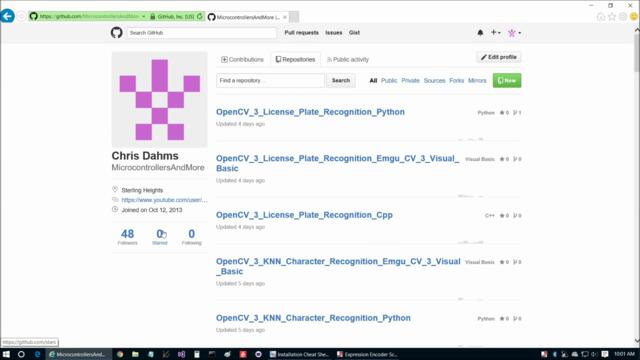This screenshot has width=640, height=360.
Task: Click the Windows Start button
Action: click(6, 354)
